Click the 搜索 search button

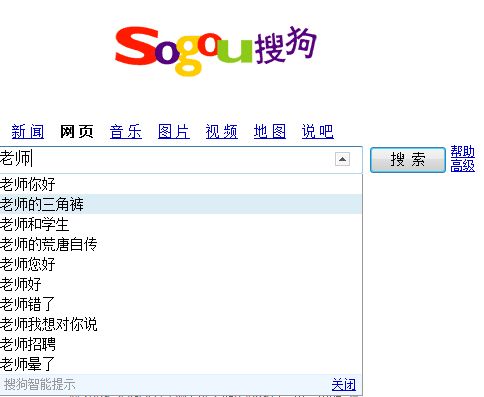[408, 160]
